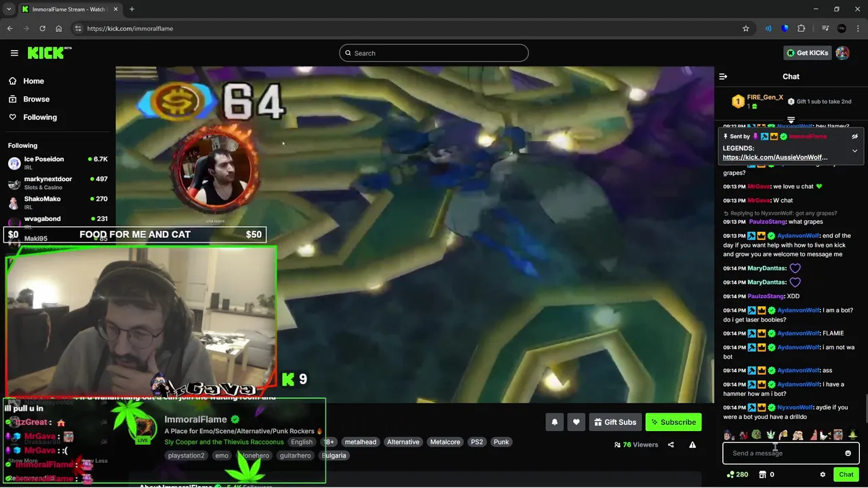
Task: Click the KICK logo
Action: click(49, 53)
